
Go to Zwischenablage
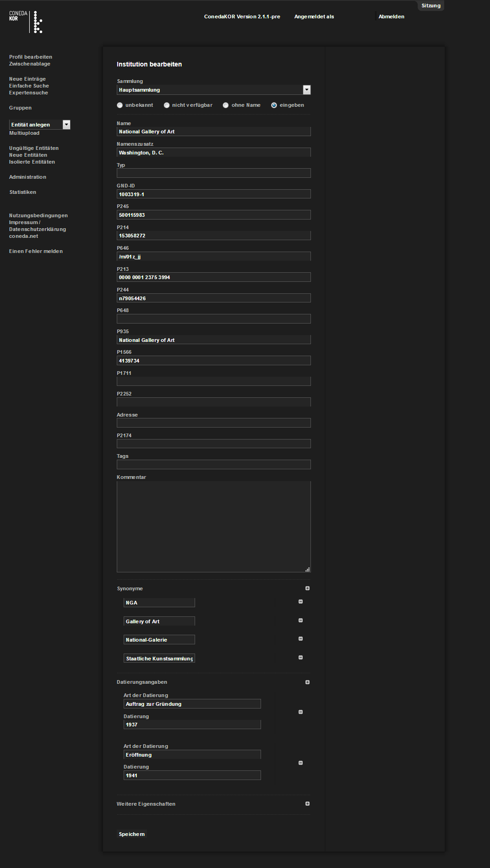(x=30, y=64)
